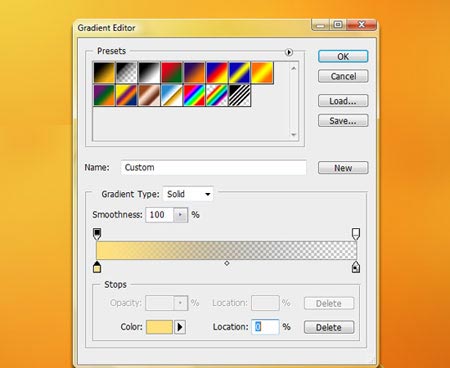Select the blue, yellow, blue gradient preset
This screenshot has height=368, width=450.
[240, 72]
